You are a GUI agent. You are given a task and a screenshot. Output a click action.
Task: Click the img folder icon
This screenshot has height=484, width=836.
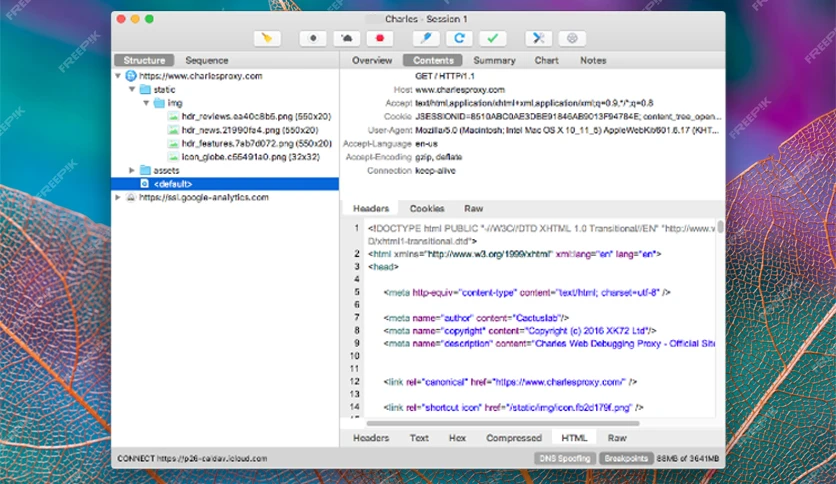(159, 103)
